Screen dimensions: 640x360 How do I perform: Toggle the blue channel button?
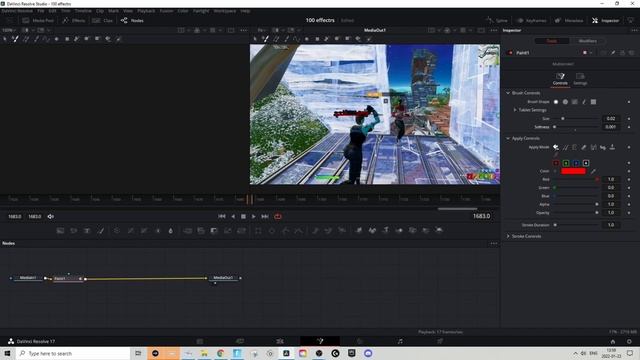(576, 163)
